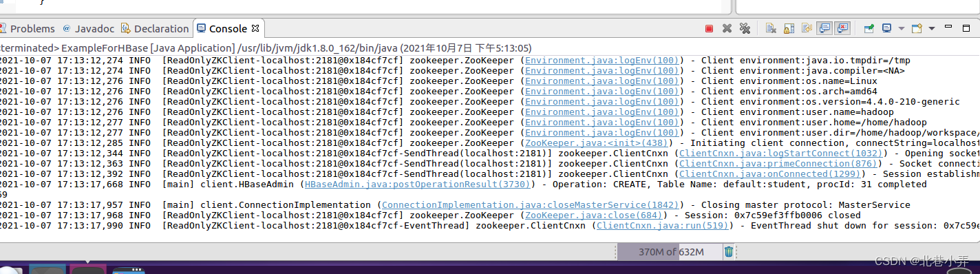Image resolution: width=980 pixels, height=274 pixels.
Task: Toggle show console when standard error changes
Action: tap(842, 28)
